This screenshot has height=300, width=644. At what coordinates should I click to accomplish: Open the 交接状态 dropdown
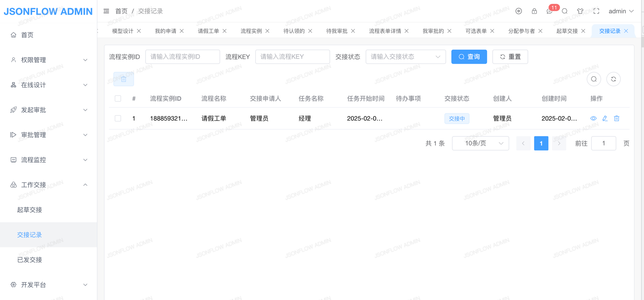coord(405,57)
